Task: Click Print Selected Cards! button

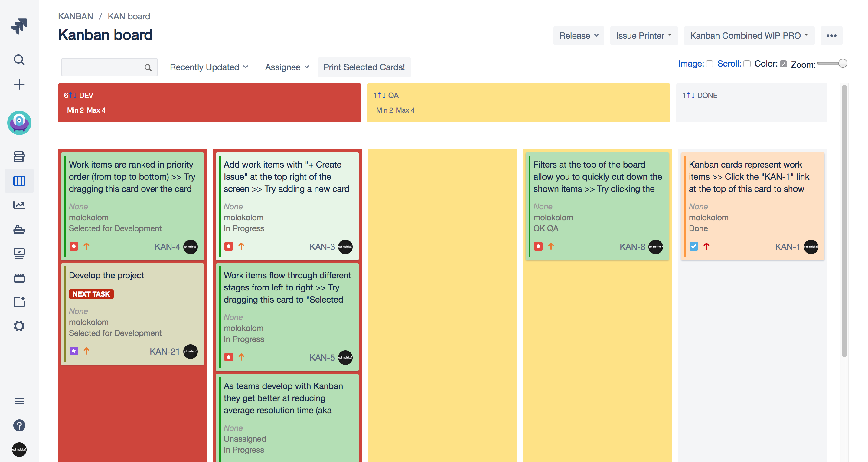Action: 364,67
